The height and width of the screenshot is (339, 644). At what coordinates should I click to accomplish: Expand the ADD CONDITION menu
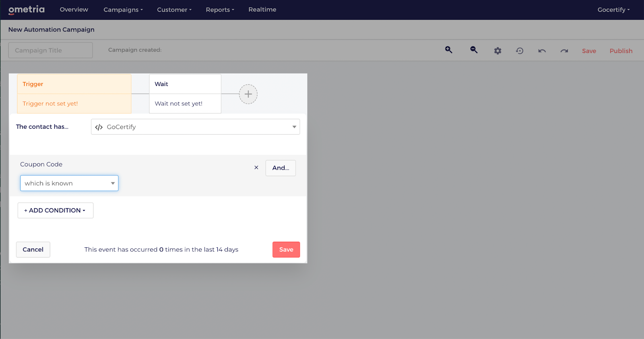point(56,210)
